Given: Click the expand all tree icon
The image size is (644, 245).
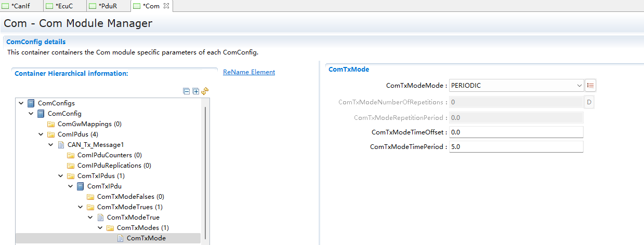Looking at the screenshot, I should [196, 91].
